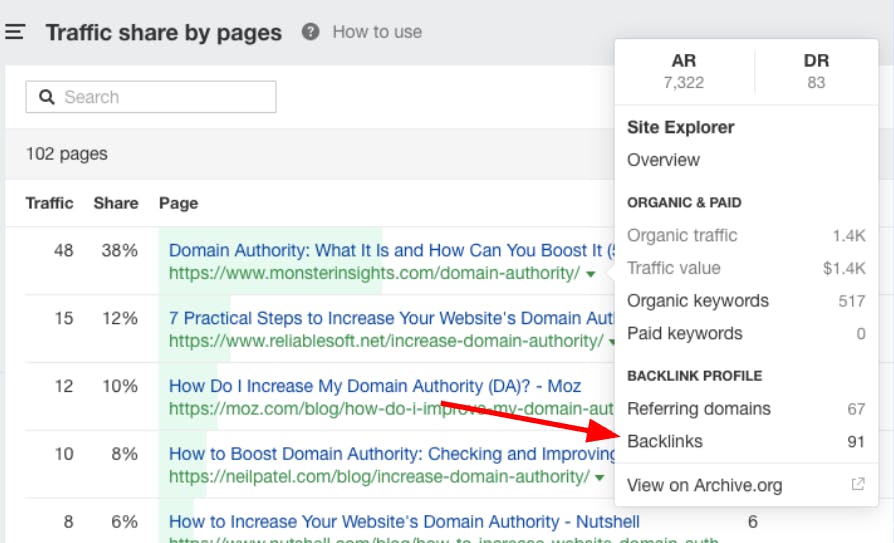Select Backlinks menu entry

[746, 441]
